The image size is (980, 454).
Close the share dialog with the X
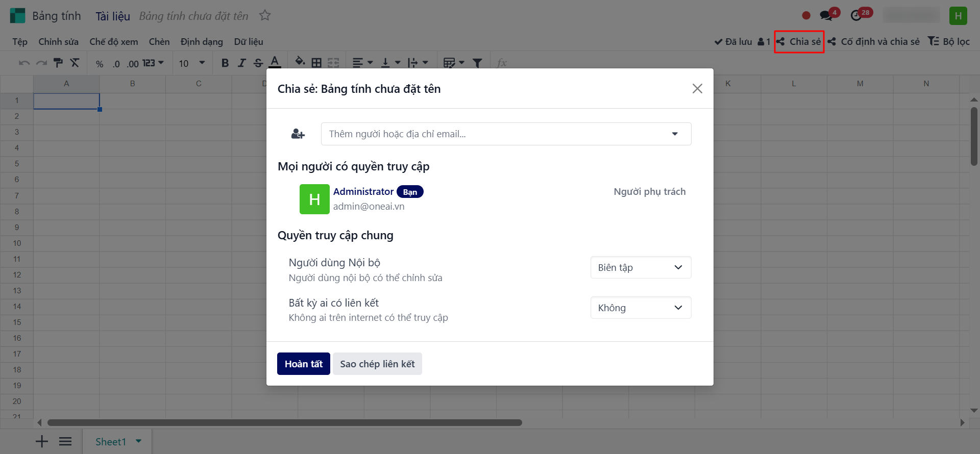[697, 89]
